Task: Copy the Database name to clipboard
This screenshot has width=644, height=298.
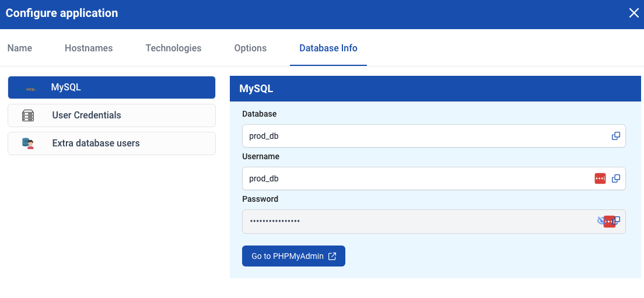Action: tap(615, 136)
